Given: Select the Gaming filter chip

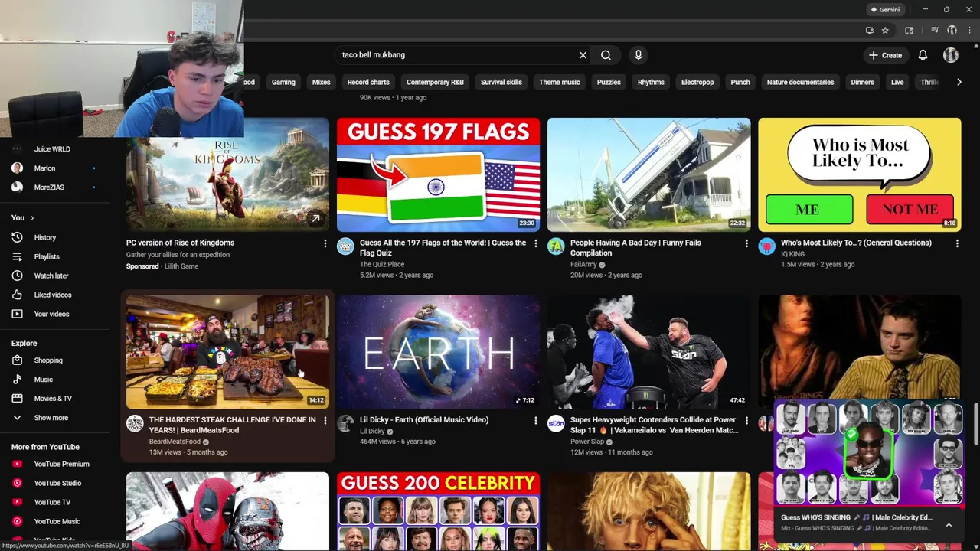Looking at the screenshot, I should click(x=283, y=82).
